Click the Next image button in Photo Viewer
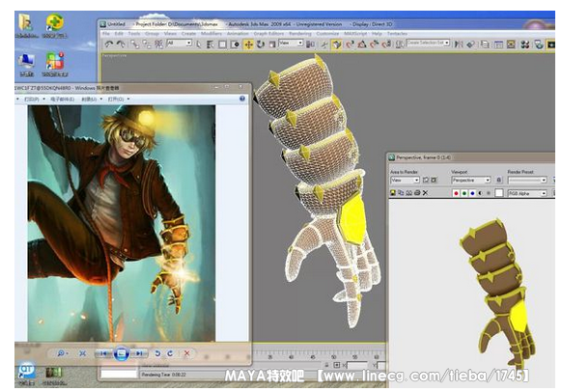 [x=140, y=353]
